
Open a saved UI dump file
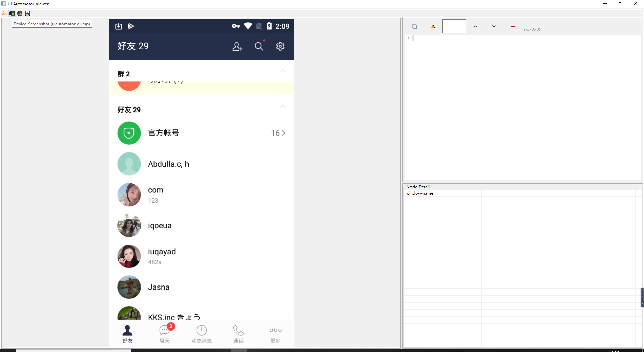(5, 13)
